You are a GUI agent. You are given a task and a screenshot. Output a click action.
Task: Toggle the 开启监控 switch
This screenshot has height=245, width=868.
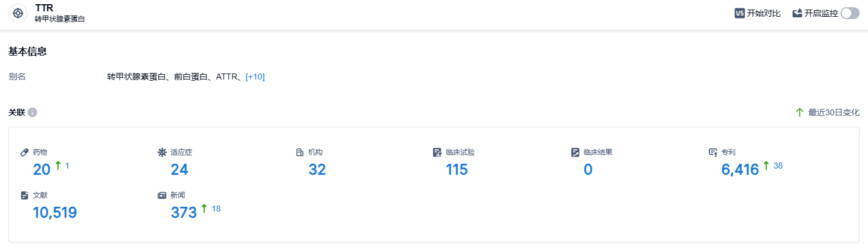coord(849,13)
